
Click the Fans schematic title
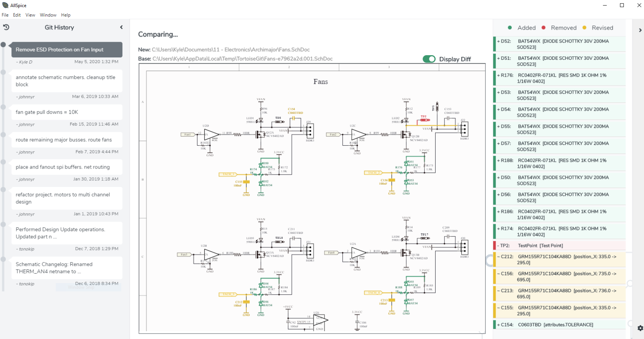(x=321, y=82)
